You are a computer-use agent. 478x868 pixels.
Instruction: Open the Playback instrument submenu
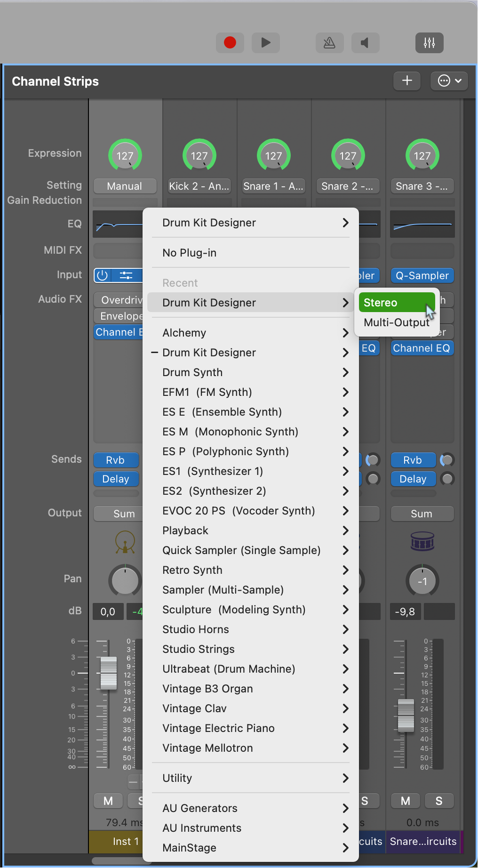pos(251,530)
